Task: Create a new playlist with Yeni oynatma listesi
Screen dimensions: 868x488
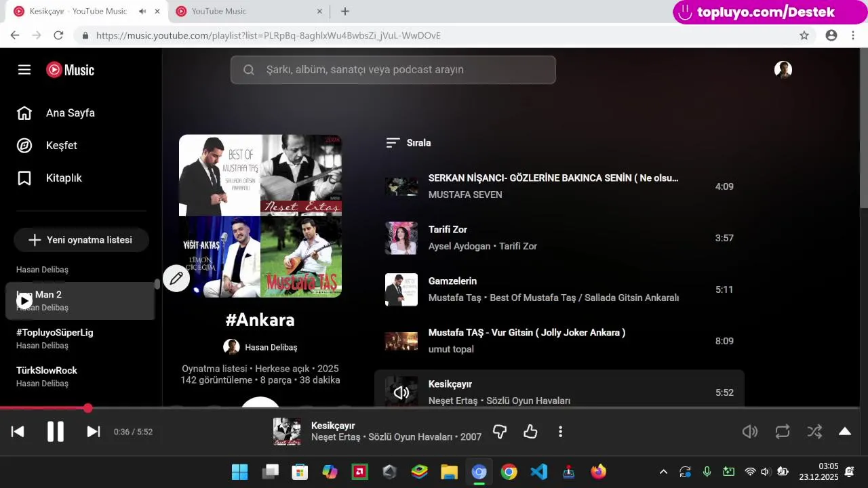Action: (81, 240)
